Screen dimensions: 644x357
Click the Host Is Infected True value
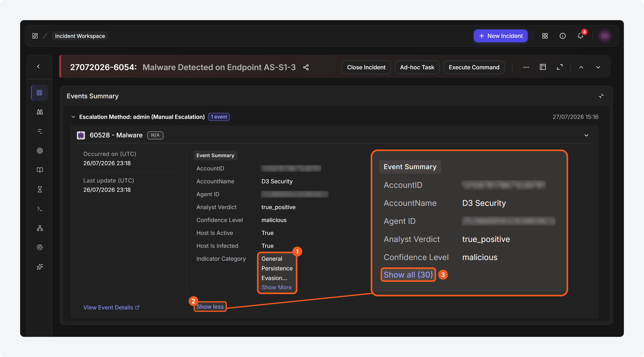[267, 246]
